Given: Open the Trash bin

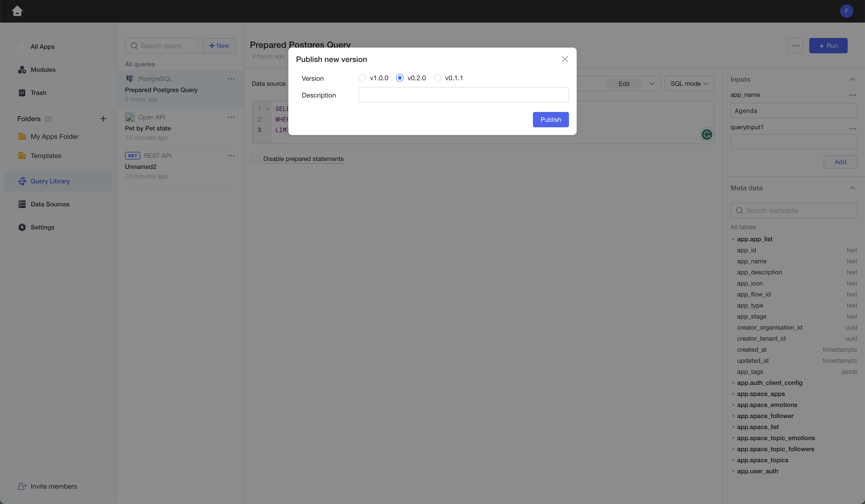Looking at the screenshot, I should [x=38, y=93].
